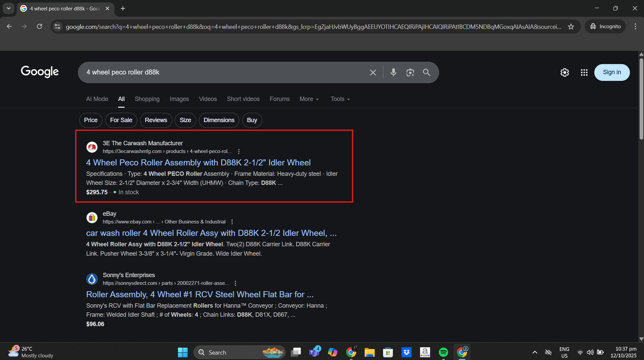Expand the Tools dropdown
The height and width of the screenshot is (360, 644).
coord(340,99)
